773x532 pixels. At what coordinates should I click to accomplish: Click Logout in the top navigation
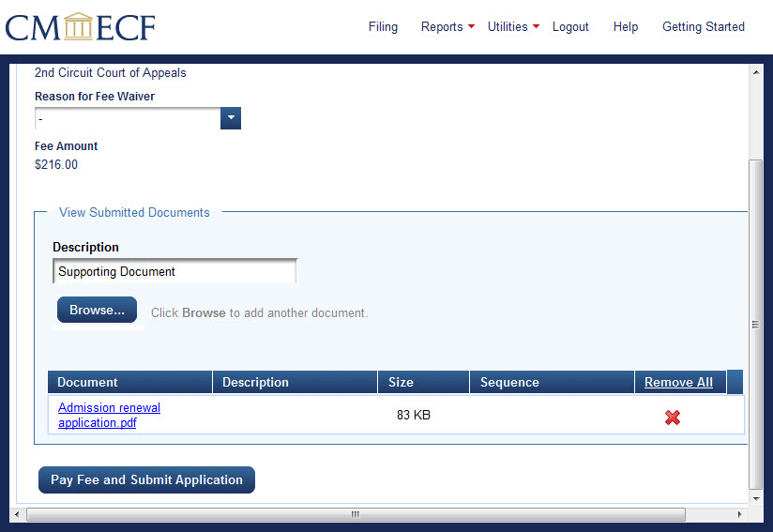click(570, 27)
